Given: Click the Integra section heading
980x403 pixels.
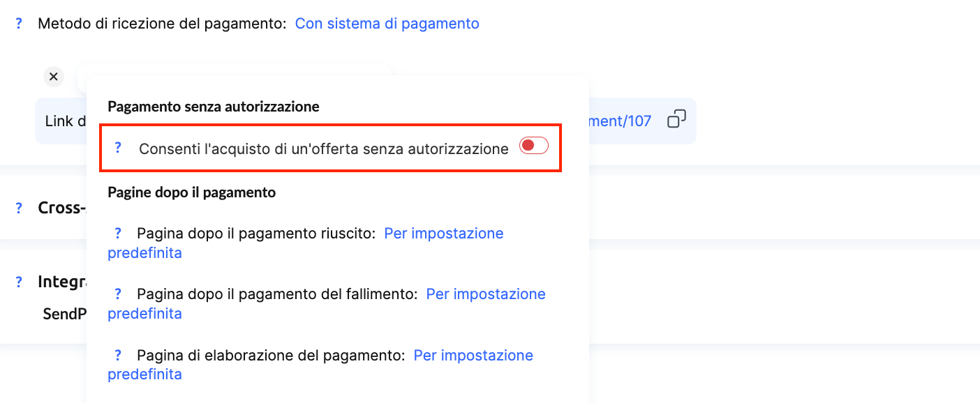Looking at the screenshot, I should coord(61,282).
